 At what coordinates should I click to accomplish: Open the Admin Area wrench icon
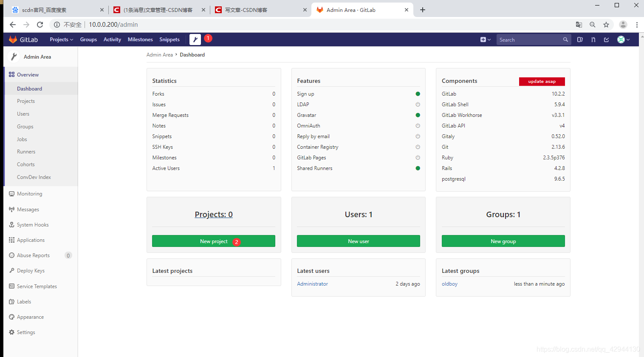(x=195, y=40)
